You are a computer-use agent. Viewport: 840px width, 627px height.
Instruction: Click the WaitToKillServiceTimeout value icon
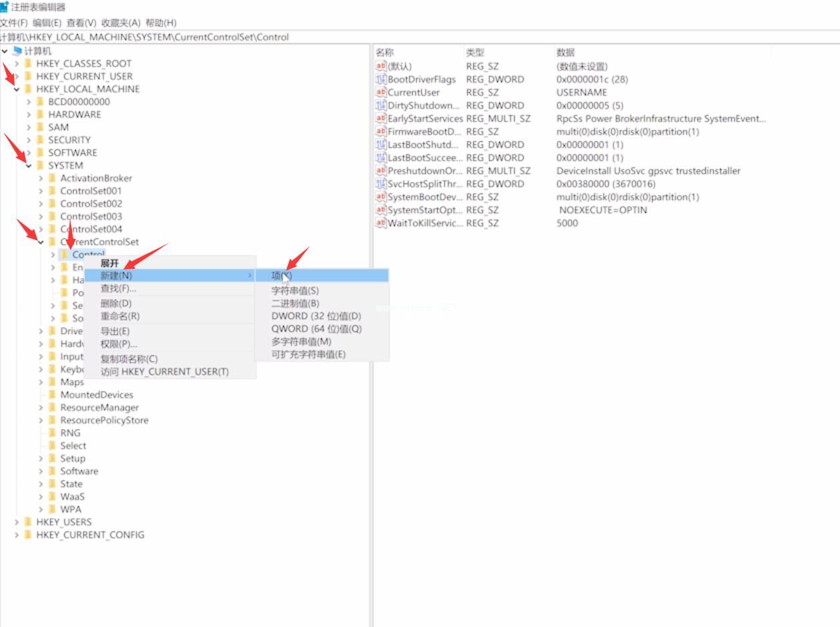[x=381, y=223]
